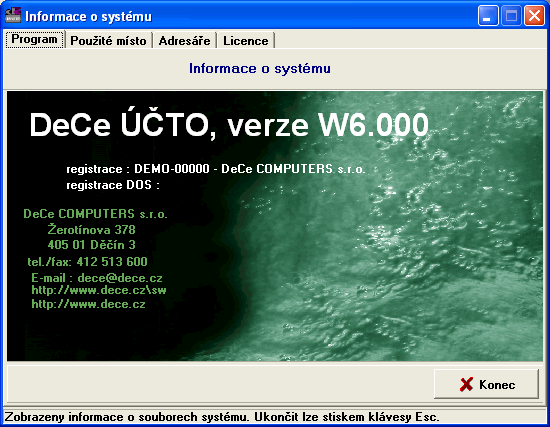
Task: Maximize the Informace o systému window
Action: click(x=511, y=15)
